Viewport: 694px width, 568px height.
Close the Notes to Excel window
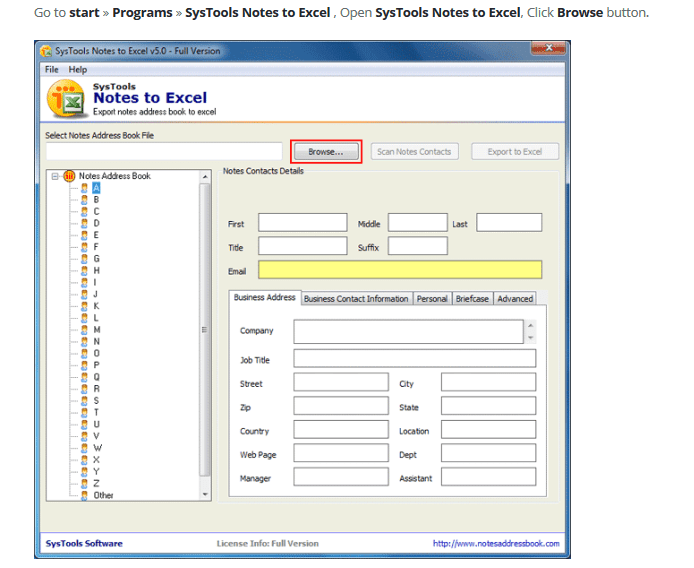tap(548, 48)
